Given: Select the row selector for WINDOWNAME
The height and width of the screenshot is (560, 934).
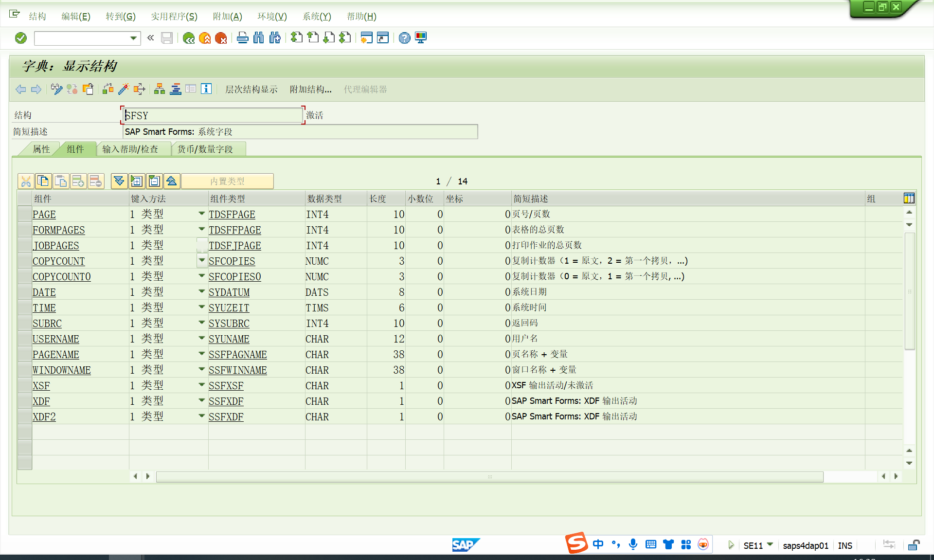Looking at the screenshot, I should (25, 370).
